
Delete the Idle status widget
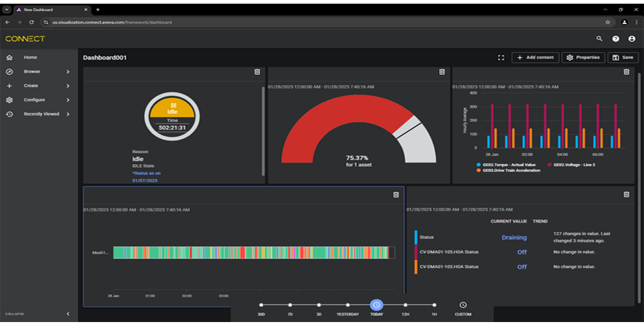pos(257,72)
